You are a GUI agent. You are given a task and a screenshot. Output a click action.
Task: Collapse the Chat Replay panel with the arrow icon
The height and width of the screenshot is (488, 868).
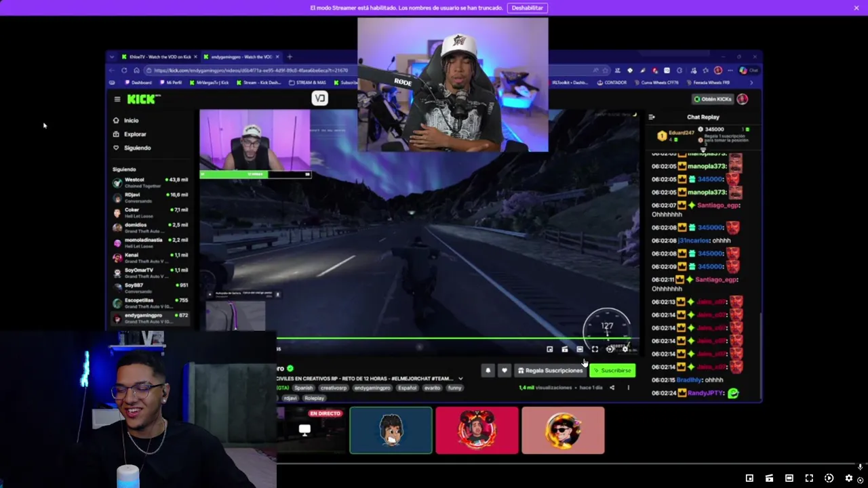point(652,117)
